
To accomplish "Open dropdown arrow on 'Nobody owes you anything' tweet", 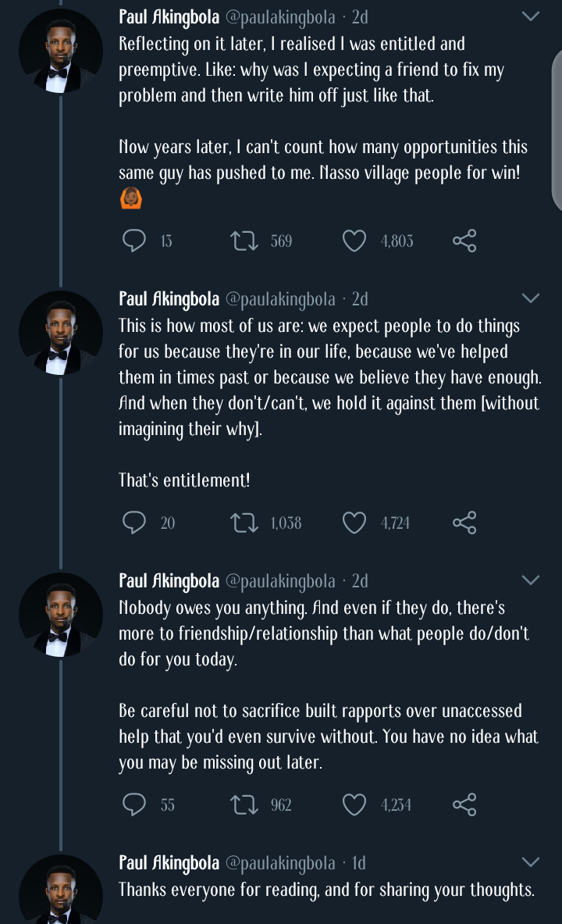I will [530, 580].
